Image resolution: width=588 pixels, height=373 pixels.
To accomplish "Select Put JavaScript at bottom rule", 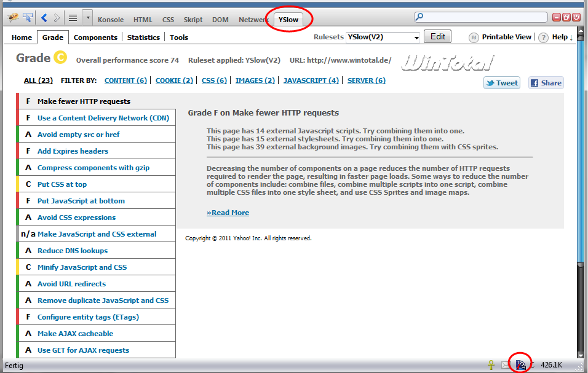I will (96, 201).
